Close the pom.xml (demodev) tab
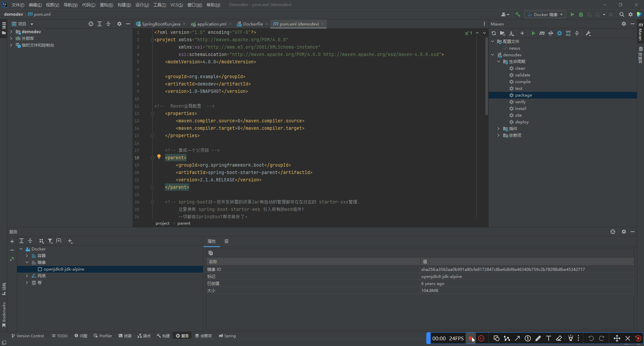Screen dimensions: 644x346 323,24
